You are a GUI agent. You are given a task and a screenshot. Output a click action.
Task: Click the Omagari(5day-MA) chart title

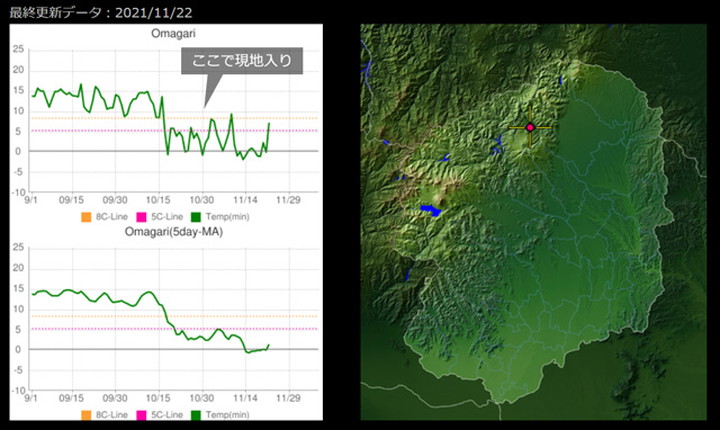[x=174, y=232]
